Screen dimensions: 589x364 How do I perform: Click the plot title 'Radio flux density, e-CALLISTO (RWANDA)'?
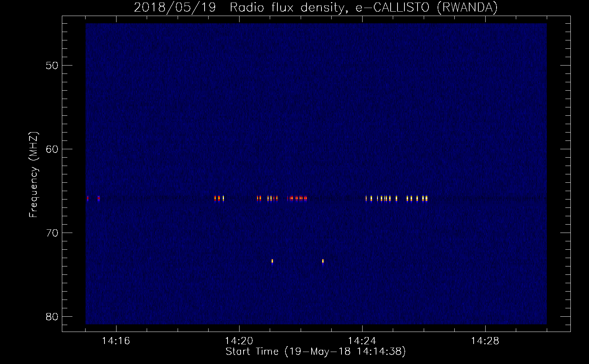coord(364,7)
